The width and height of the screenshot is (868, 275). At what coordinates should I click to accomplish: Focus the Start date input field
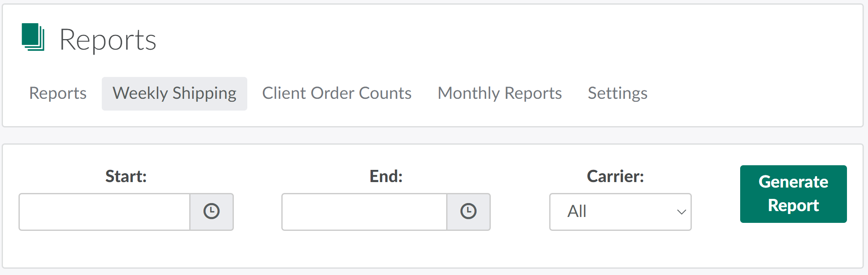(104, 212)
